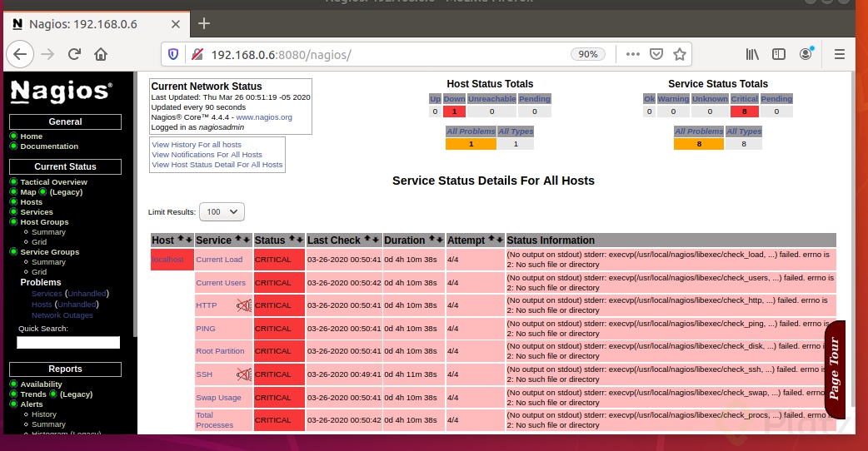Go to Tactical Overview
Viewport: 868px width, 451px height.
(x=53, y=182)
